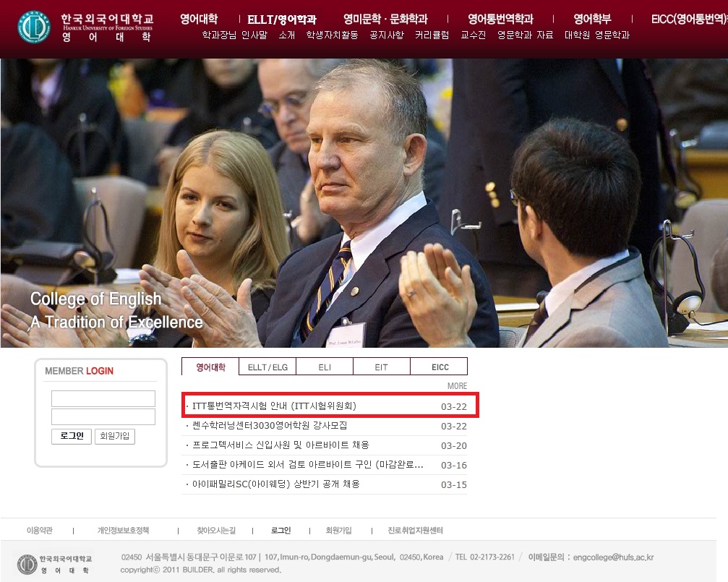728x582 pixels.
Task: Switch to the ELLT/ELG tab
Action: point(267,367)
